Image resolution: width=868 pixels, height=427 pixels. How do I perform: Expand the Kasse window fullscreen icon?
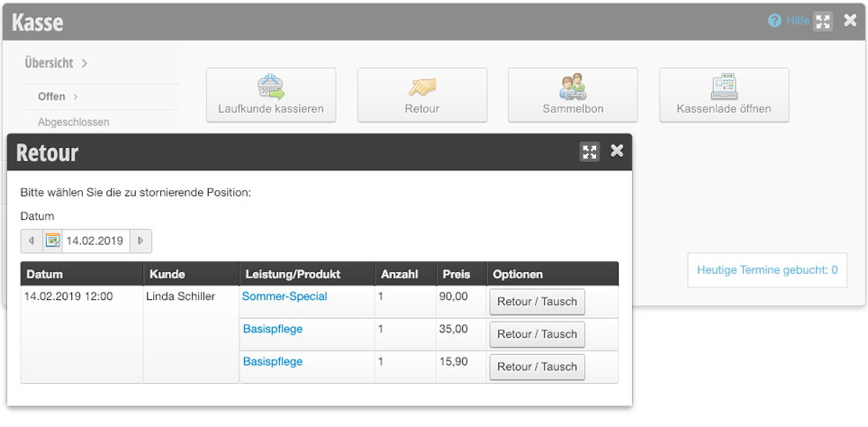coord(823,22)
